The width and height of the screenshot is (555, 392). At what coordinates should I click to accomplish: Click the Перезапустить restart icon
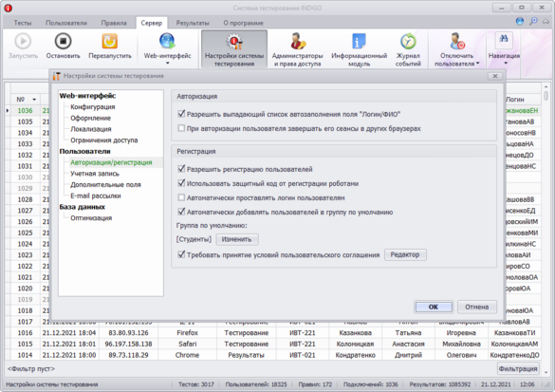110,42
